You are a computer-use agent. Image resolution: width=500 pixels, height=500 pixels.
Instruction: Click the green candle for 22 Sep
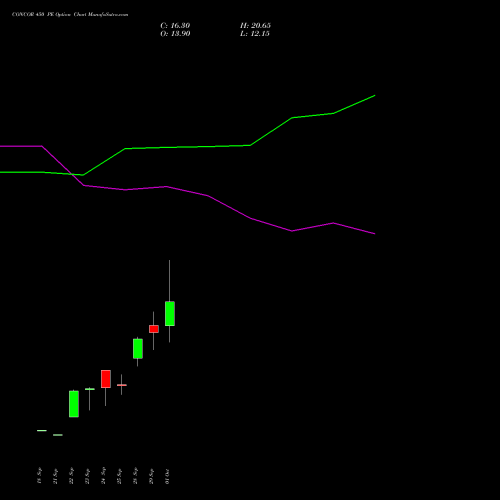pos(74,404)
